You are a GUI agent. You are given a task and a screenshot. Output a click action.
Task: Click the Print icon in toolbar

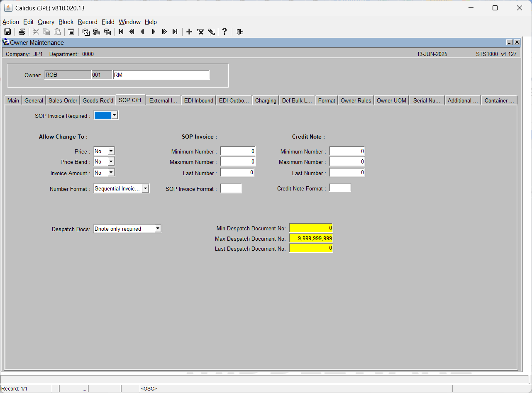click(x=22, y=32)
